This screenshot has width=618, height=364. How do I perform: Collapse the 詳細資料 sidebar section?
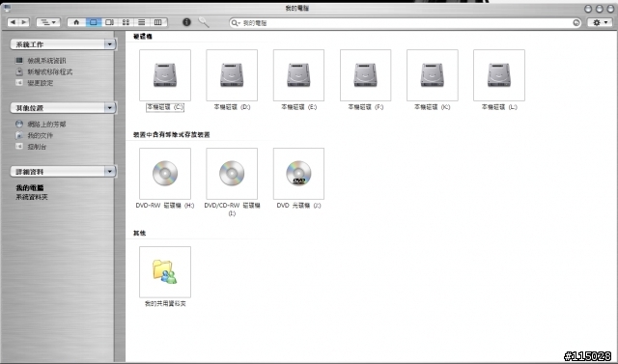110,171
